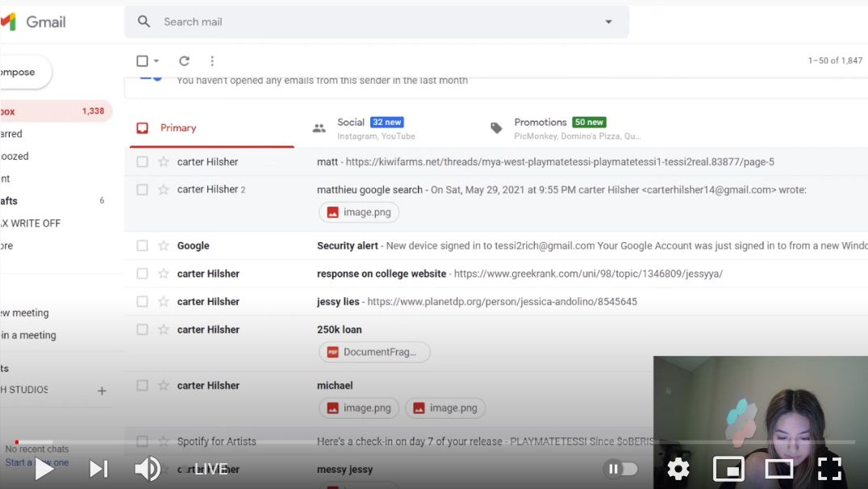This screenshot has width=868, height=489.
Task: Open the '250k loan' email subject
Action: pos(340,329)
